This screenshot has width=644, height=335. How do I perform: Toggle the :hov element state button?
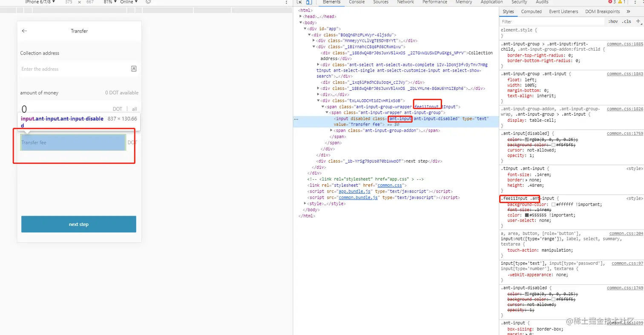point(613,21)
